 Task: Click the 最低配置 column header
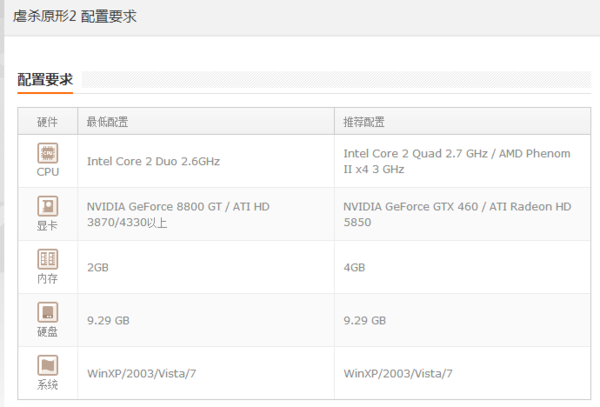107,122
